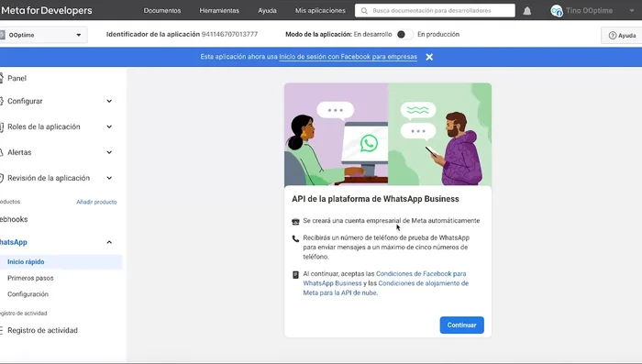
Task: Open Primeros pasos under WhatsApp
Action: tap(30, 278)
